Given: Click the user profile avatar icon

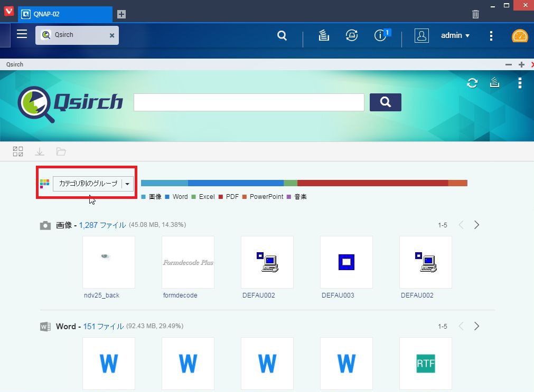Looking at the screenshot, I should [x=421, y=35].
